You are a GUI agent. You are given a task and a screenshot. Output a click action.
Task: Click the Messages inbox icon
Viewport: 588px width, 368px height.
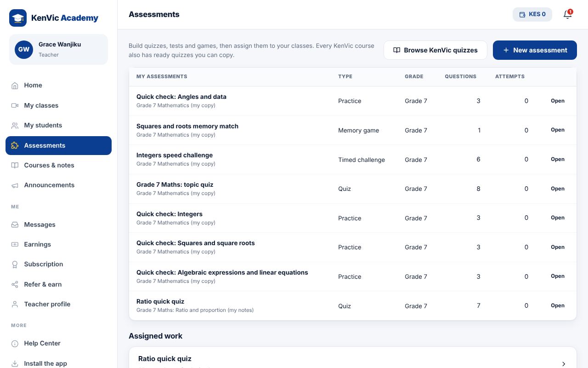coord(15,224)
